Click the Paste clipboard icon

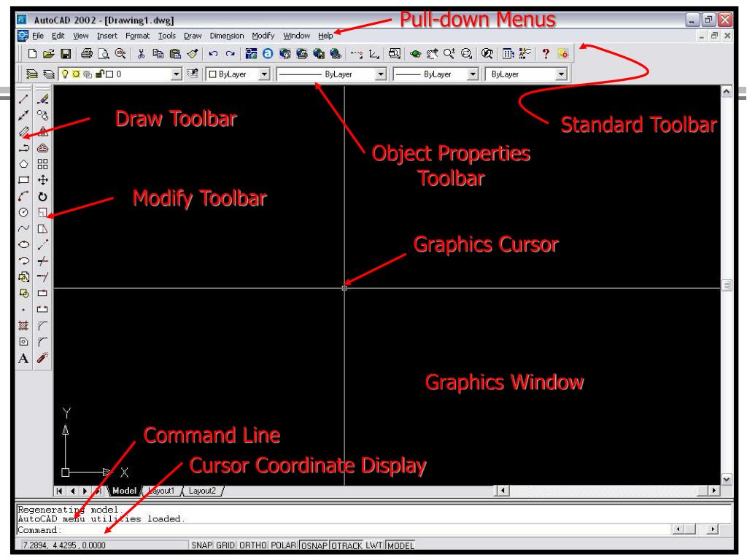[175, 54]
